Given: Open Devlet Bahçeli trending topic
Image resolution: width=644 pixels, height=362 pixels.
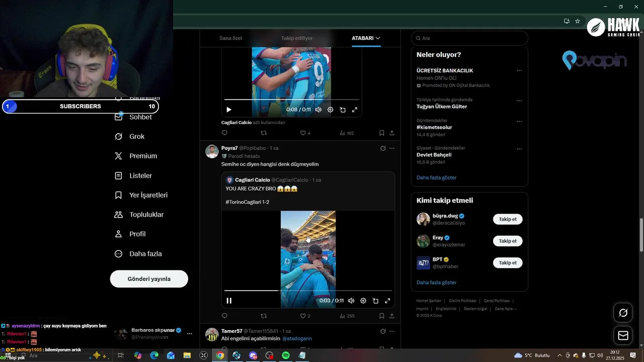Looking at the screenshot, I should tap(434, 155).
